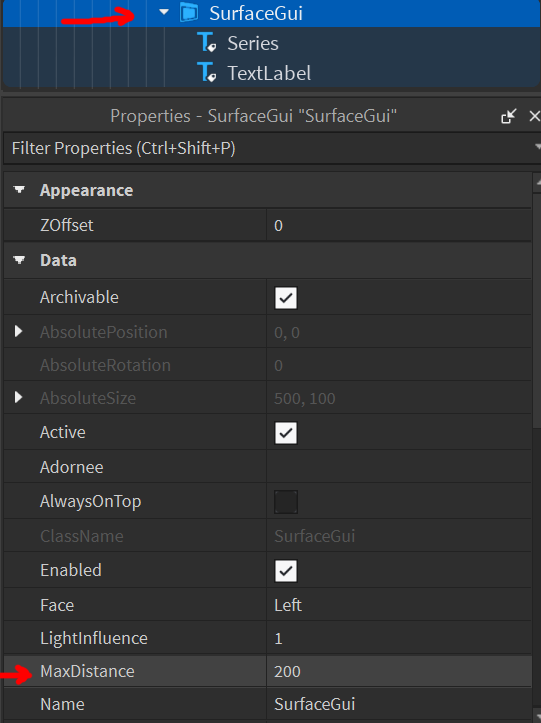Click the TextLabel item's text icon
541x723 pixels.
point(206,73)
